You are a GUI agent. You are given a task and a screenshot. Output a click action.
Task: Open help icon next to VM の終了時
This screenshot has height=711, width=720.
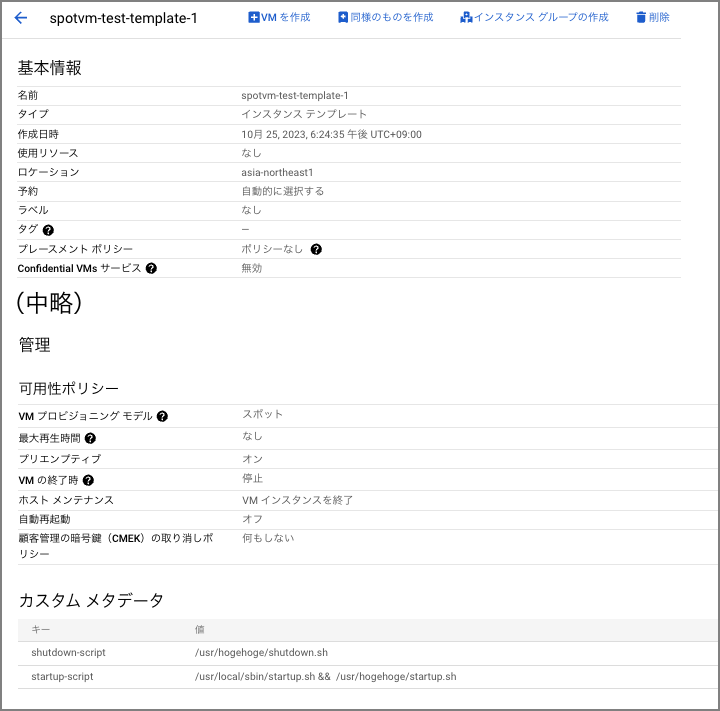89,480
